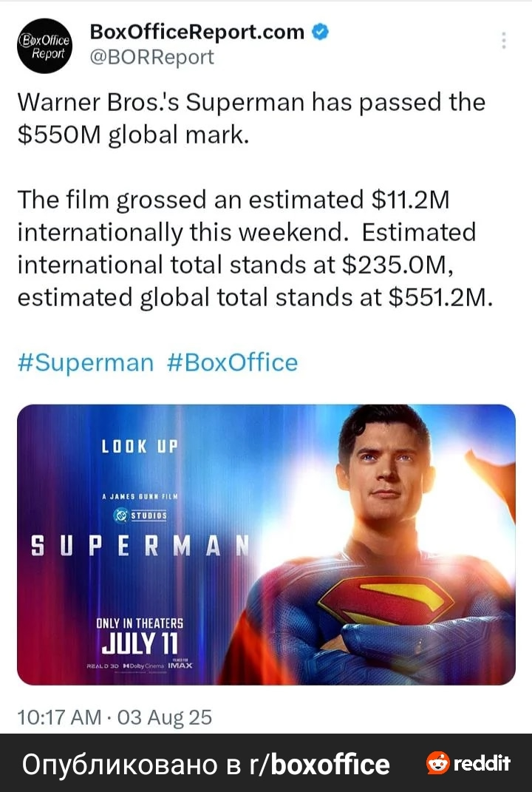This screenshot has height=792, width=532.
Task: Open the @BORReport handle link
Action: [x=151, y=57]
